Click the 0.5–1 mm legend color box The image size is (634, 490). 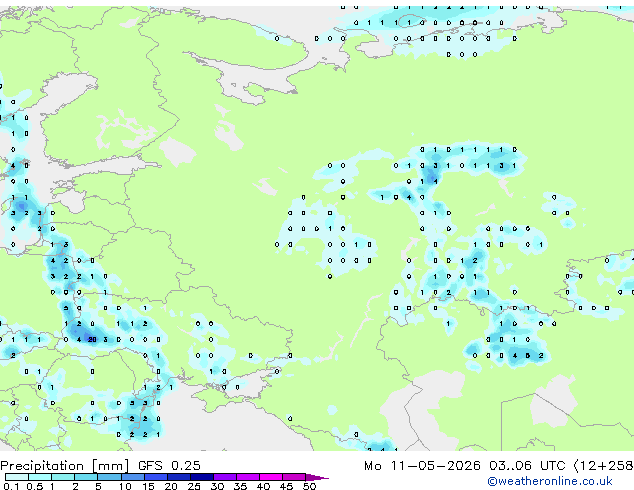[x=40, y=477]
